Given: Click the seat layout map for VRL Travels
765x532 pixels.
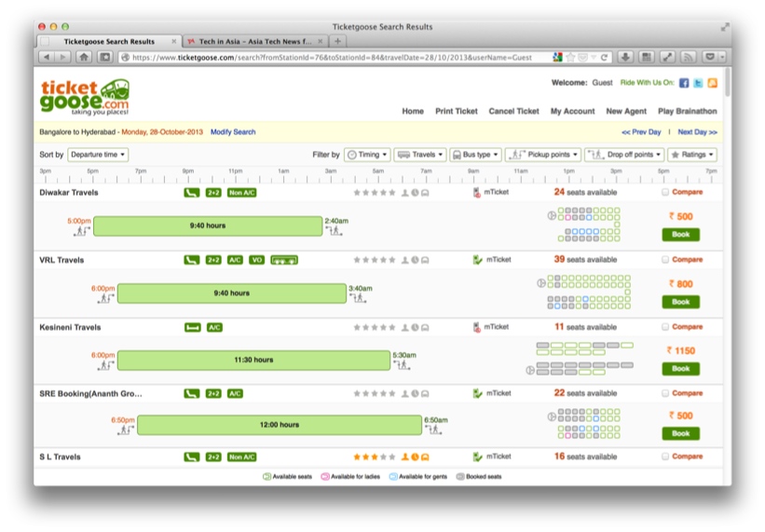Looking at the screenshot, I should pyautogui.click(x=584, y=293).
